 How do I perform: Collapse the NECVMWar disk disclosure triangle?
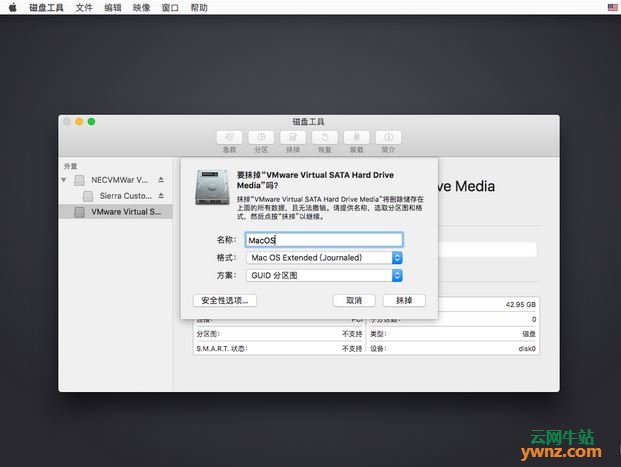(65, 180)
